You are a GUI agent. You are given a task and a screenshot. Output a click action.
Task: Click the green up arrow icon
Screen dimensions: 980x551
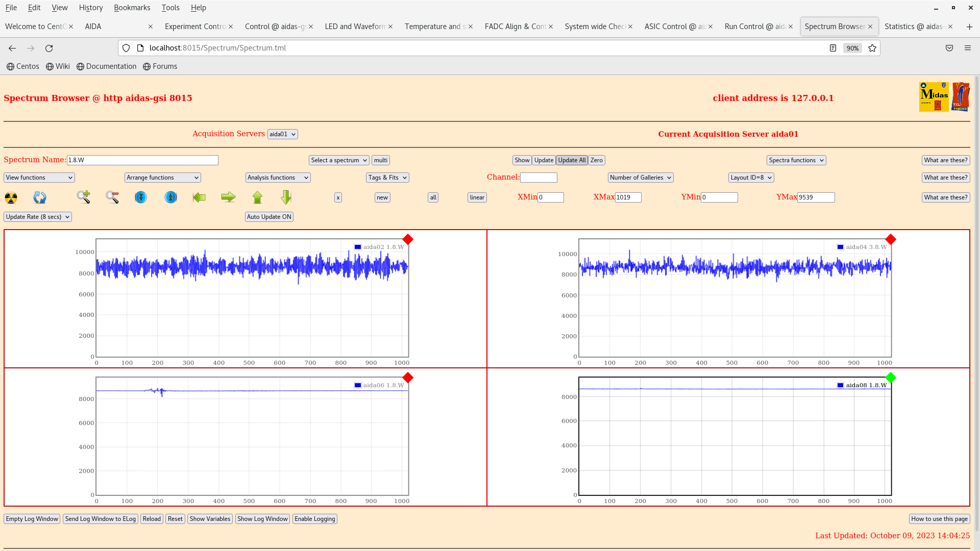tap(257, 197)
